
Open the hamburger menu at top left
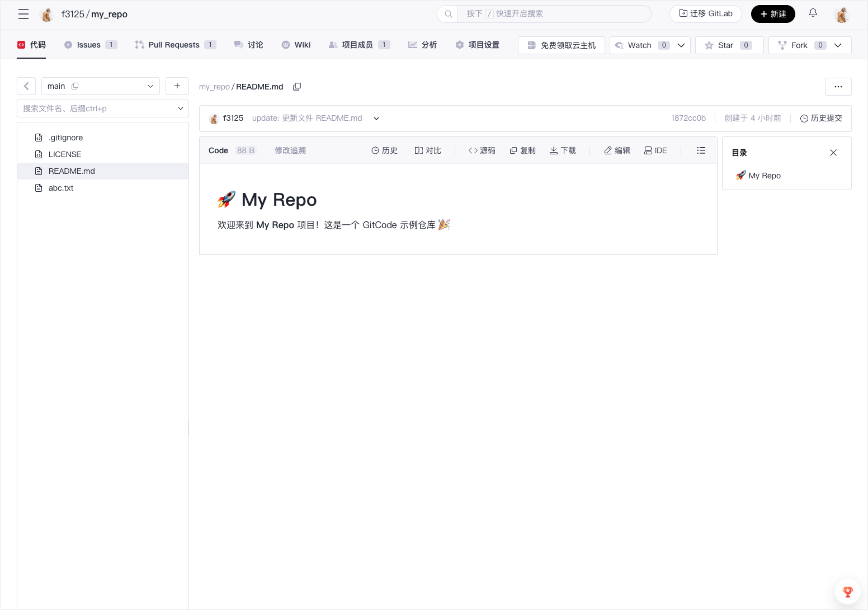point(23,15)
